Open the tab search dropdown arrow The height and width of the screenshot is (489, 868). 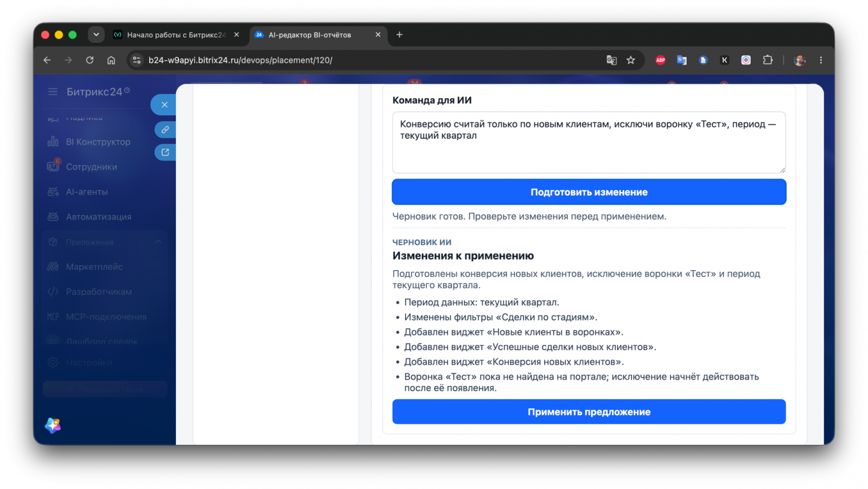(x=96, y=35)
